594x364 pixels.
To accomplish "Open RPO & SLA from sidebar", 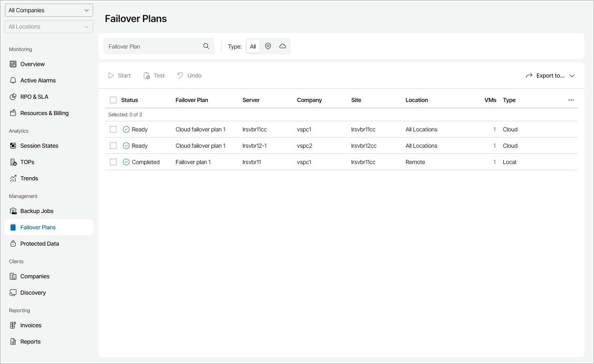I will click(x=34, y=97).
